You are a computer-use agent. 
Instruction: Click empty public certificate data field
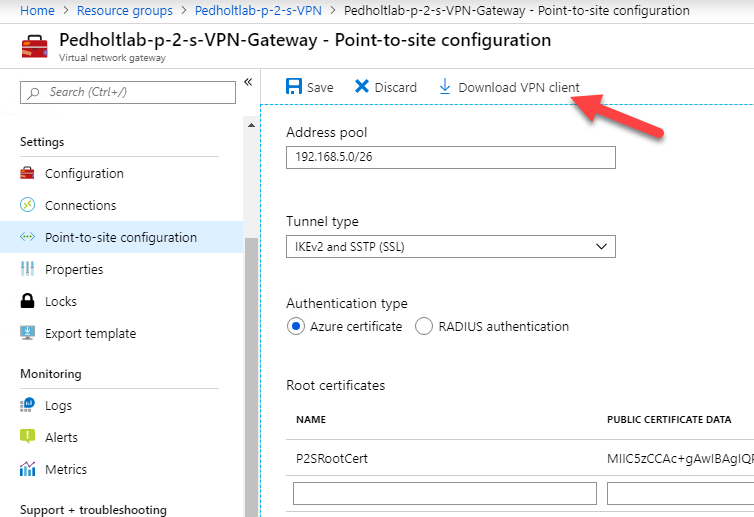(x=680, y=493)
